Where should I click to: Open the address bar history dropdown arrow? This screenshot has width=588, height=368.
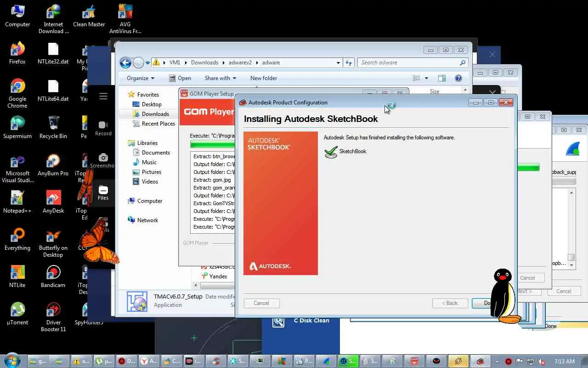pyautogui.click(x=338, y=63)
